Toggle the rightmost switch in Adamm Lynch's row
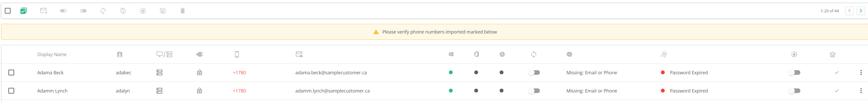The height and width of the screenshot is (103, 868). pos(794,90)
